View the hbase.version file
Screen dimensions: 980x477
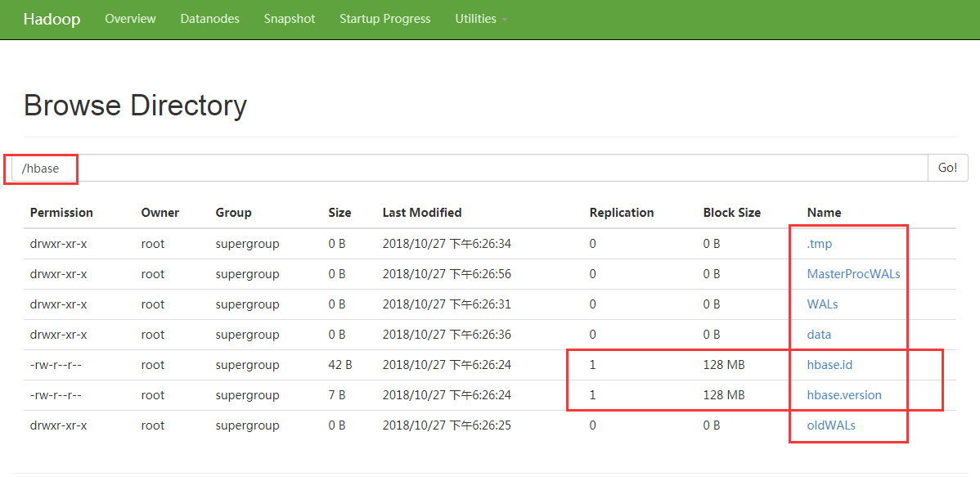coord(843,394)
